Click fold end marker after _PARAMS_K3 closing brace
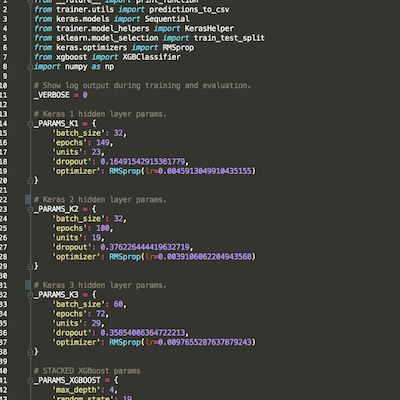 tap(30, 352)
